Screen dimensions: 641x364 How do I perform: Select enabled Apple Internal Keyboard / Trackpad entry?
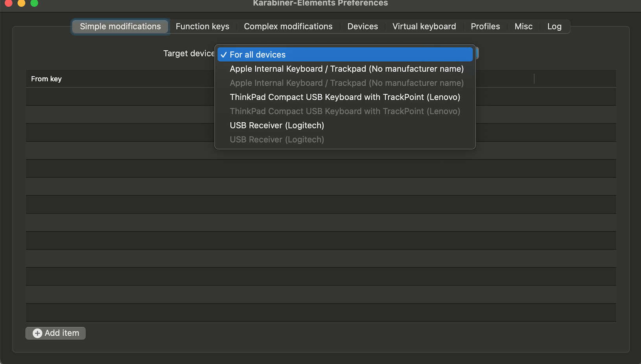pyautogui.click(x=345, y=69)
